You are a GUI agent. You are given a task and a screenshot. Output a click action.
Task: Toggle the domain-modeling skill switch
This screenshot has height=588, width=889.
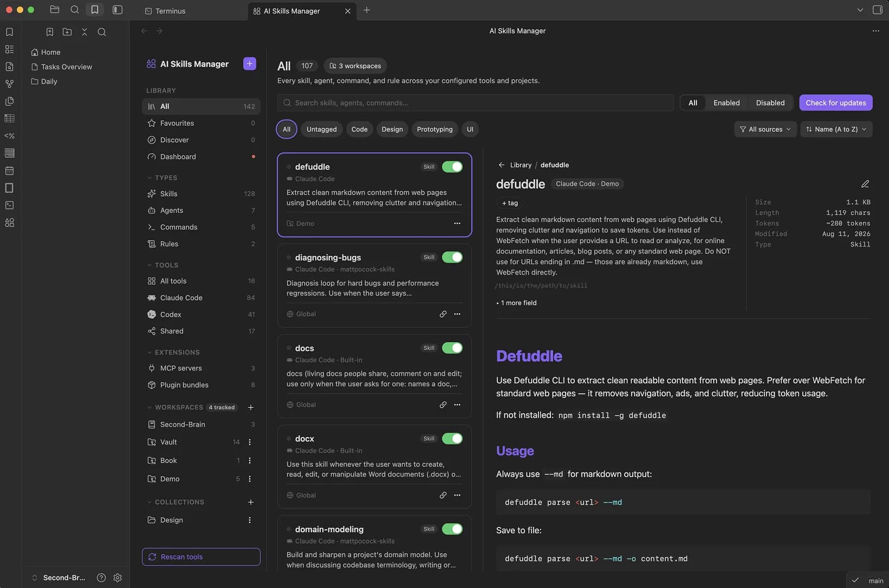click(x=452, y=529)
